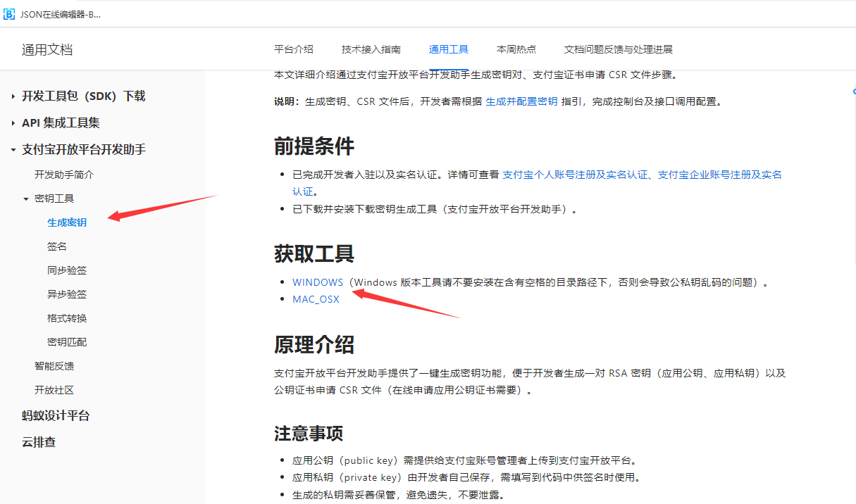Open the 本周热点 tab

(x=516, y=49)
